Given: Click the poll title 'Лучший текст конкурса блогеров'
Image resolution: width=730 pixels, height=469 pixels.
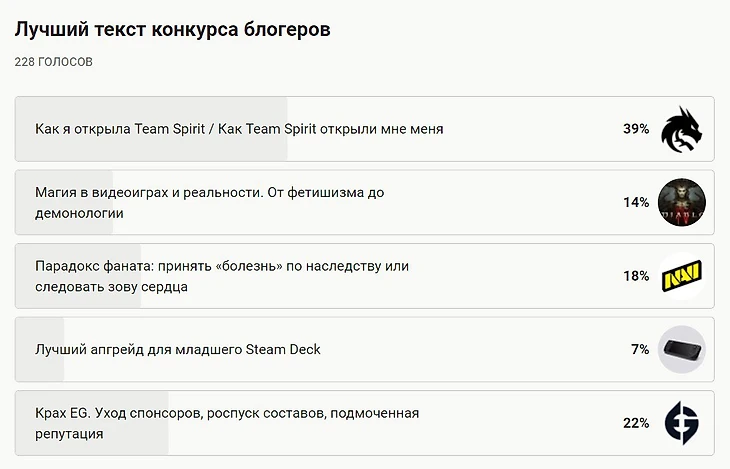Looking at the screenshot, I should click(x=172, y=29).
